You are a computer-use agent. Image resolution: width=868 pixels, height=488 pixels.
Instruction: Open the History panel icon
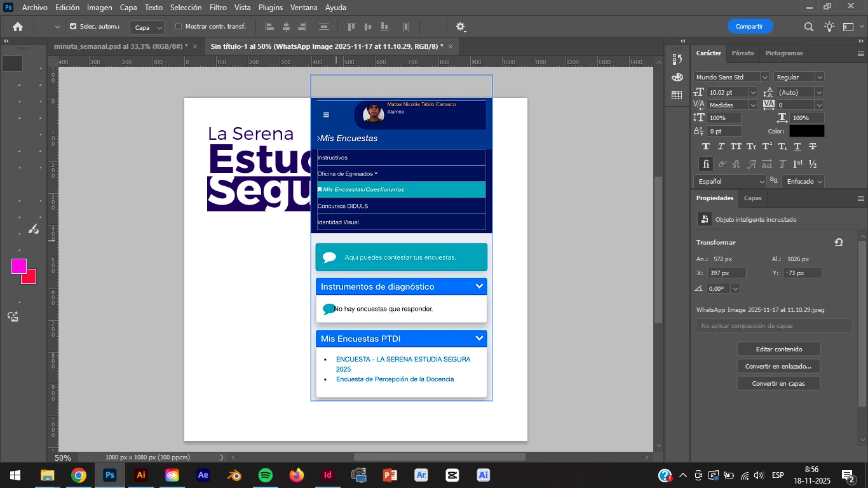(677, 59)
